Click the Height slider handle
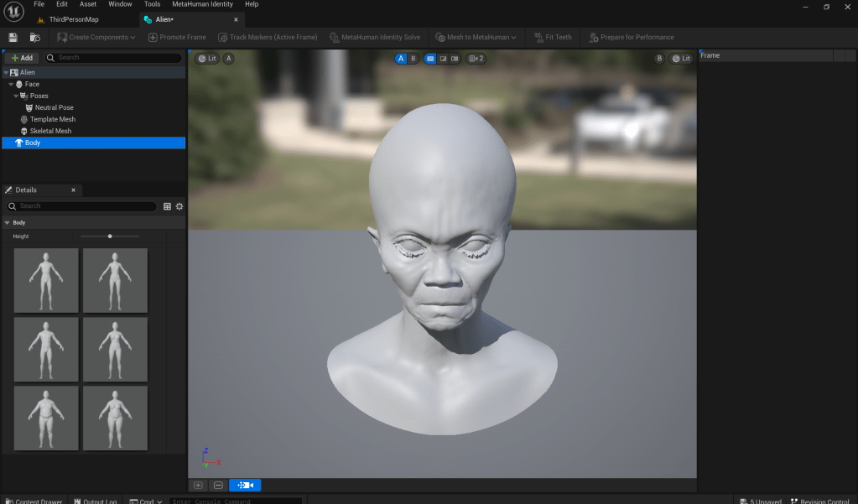Screen dimensions: 858x504 tap(110, 236)
